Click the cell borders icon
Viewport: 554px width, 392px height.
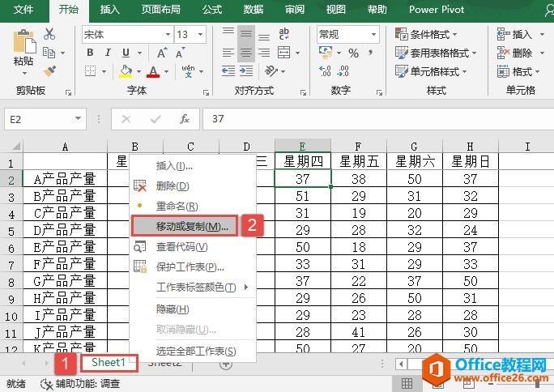[90, 71]
